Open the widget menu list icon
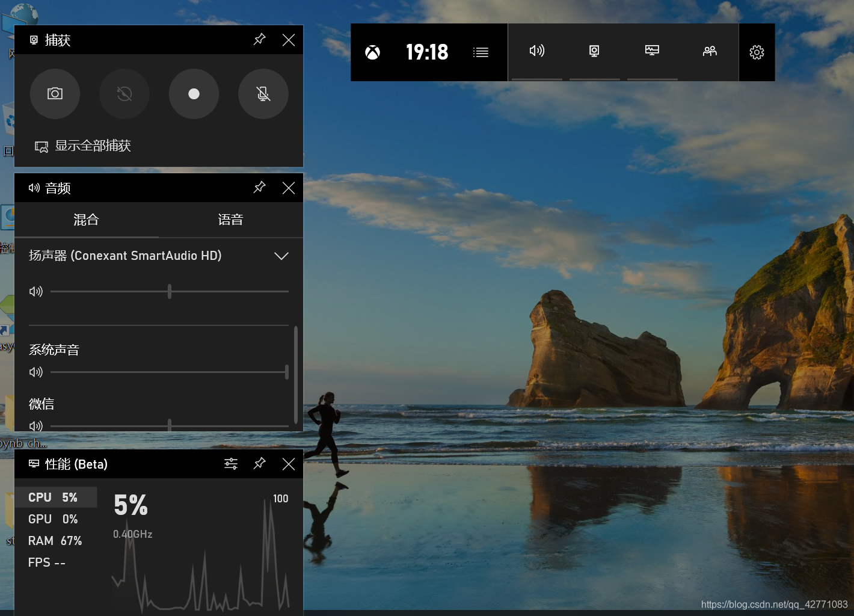 481,52
